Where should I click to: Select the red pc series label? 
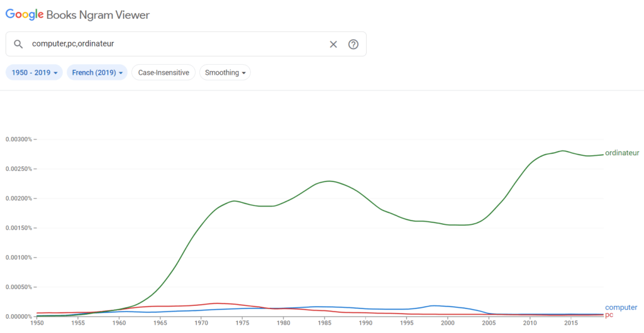[x=609, y=315]
